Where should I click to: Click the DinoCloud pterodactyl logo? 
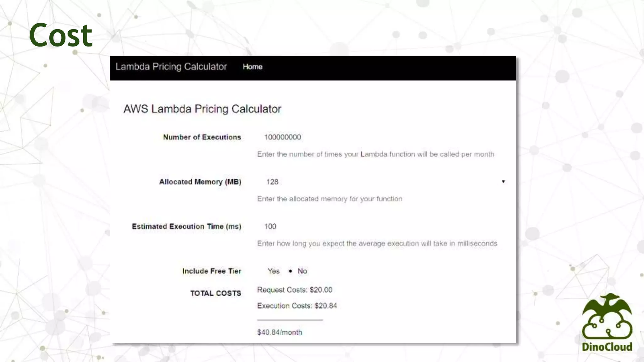607,322
